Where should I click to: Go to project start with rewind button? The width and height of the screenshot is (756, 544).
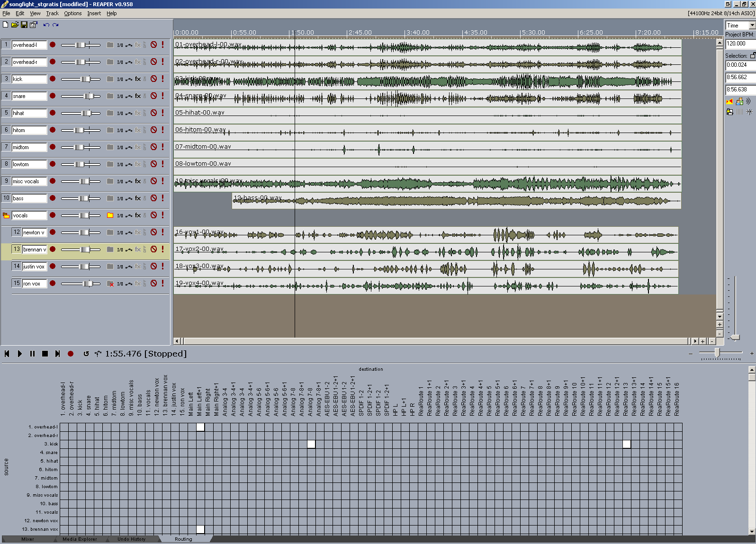click(7, 354)
